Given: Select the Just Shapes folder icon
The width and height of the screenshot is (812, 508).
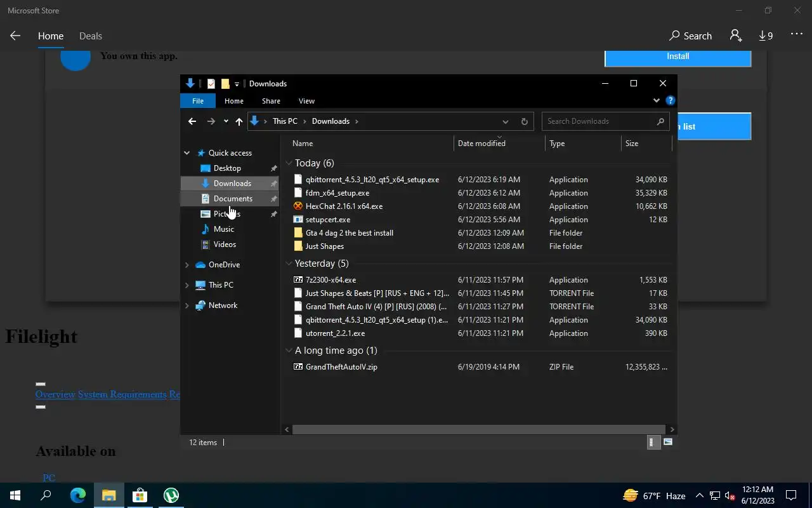Looking at the screenshot, I should click(x=298, y=246).
